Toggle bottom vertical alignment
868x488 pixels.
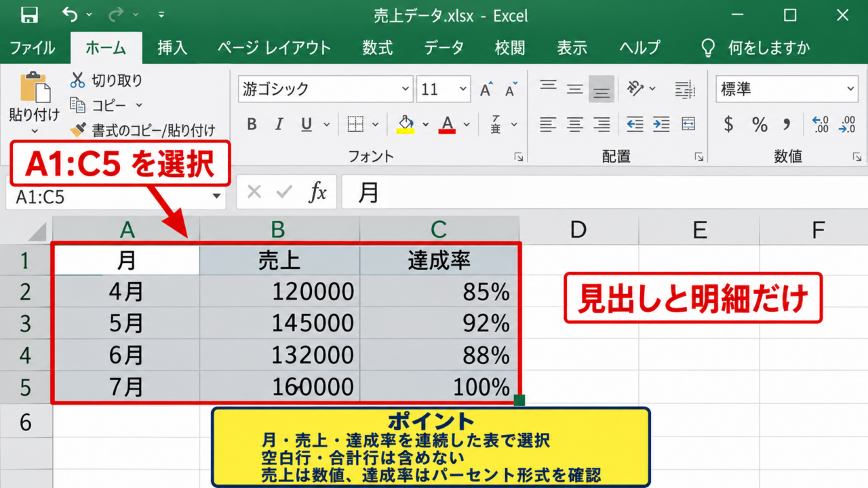[601, 89]
